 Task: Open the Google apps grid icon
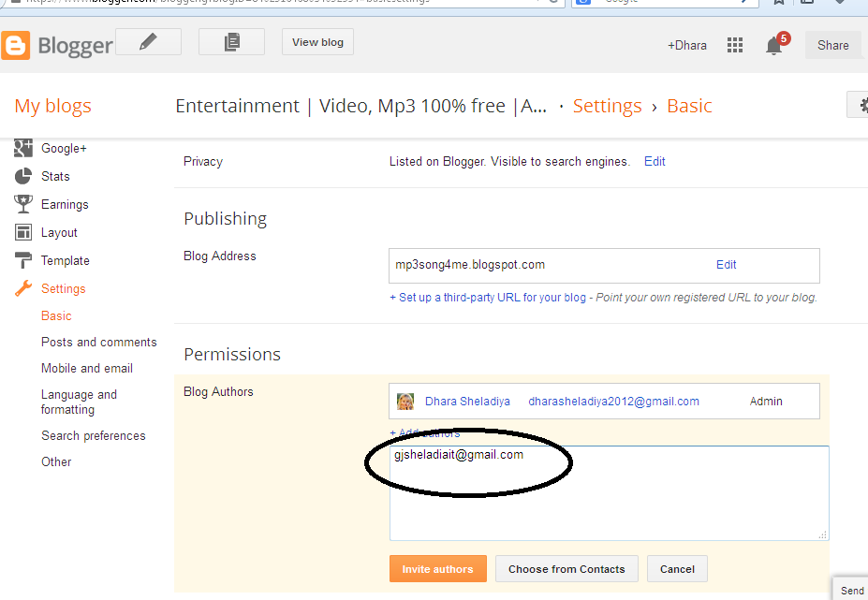pyautogui.click(x=735, y=45)
